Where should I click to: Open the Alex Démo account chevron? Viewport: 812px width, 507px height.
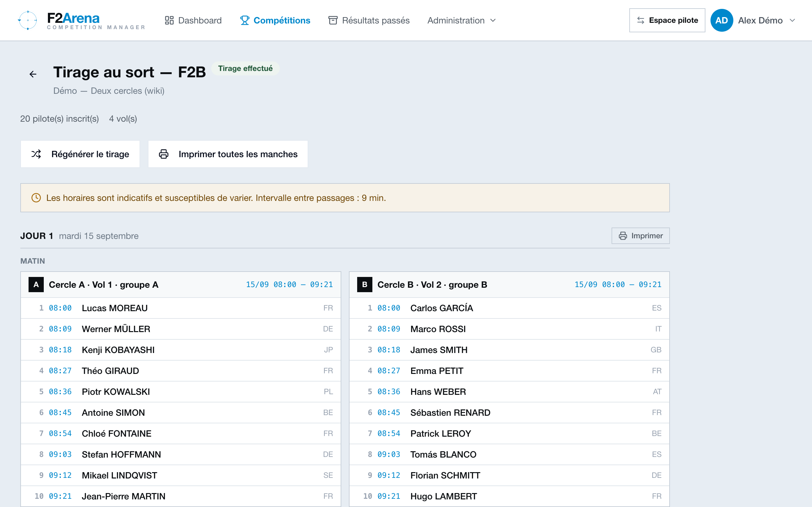pyautogui.click(x=793, y=21)
